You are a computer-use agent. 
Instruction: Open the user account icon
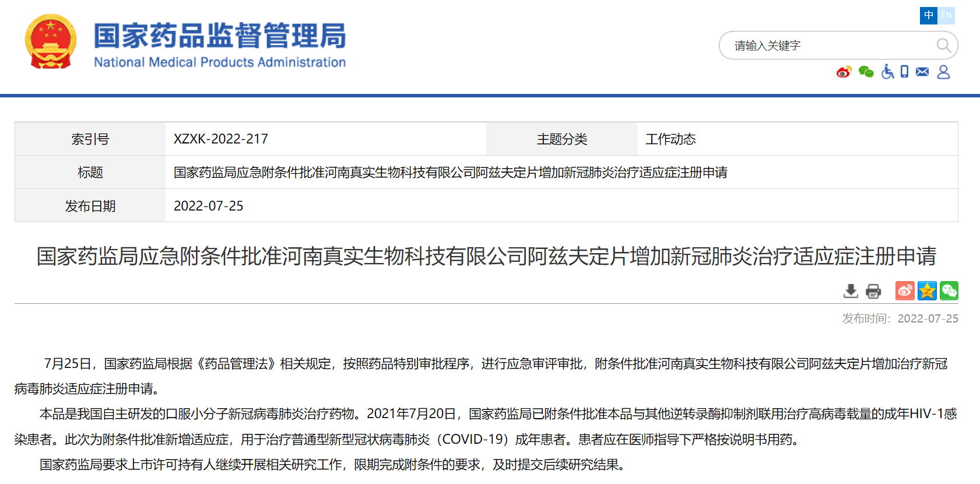(x=943, y=72)
